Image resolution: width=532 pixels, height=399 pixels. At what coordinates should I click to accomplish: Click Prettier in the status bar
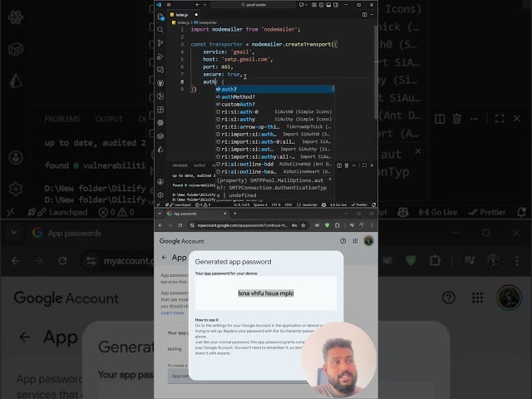click(359, 205)
